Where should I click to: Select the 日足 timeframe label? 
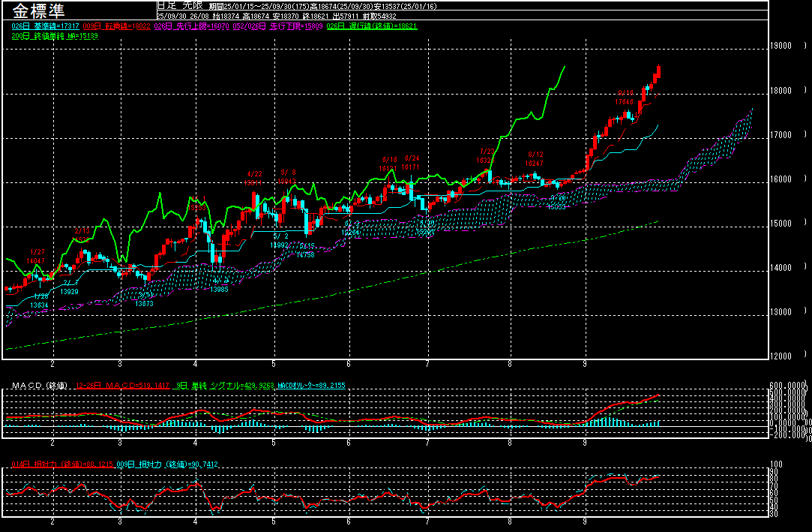tap(165, 5)
